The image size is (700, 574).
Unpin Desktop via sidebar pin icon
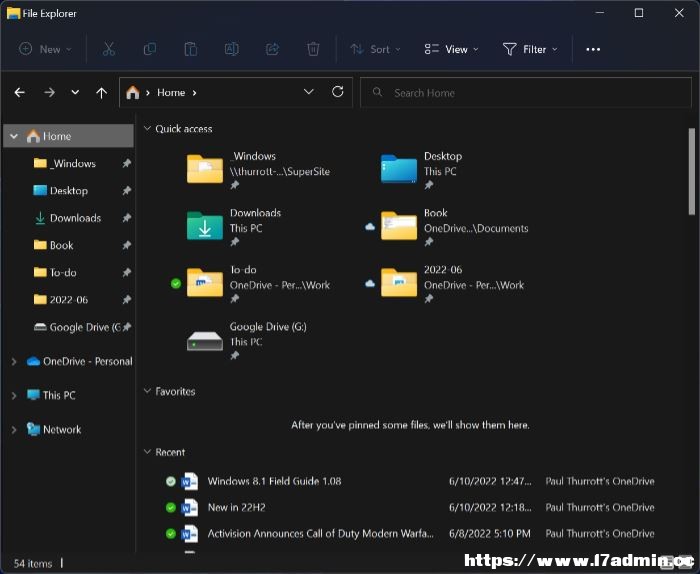(x=127, y=191)
